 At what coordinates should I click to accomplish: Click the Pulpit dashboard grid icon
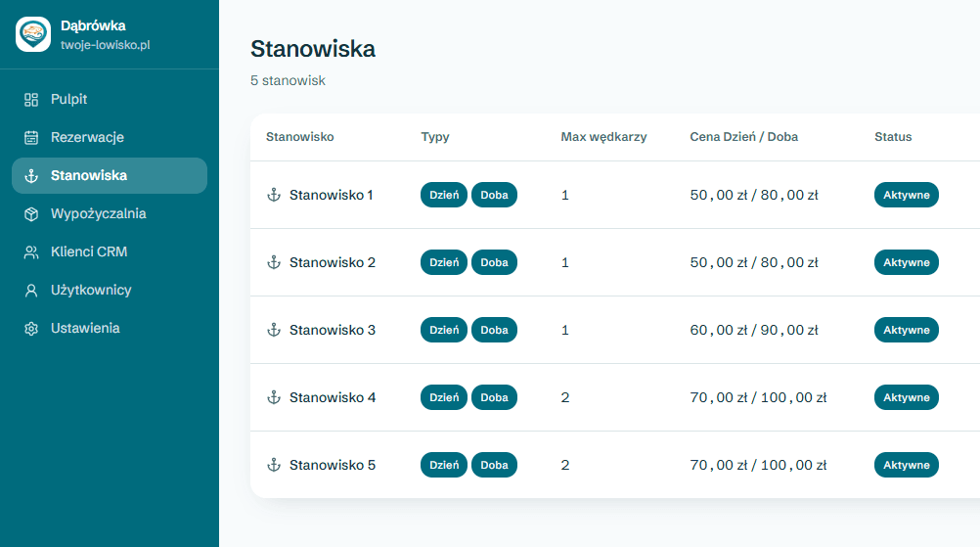point(31,100)
